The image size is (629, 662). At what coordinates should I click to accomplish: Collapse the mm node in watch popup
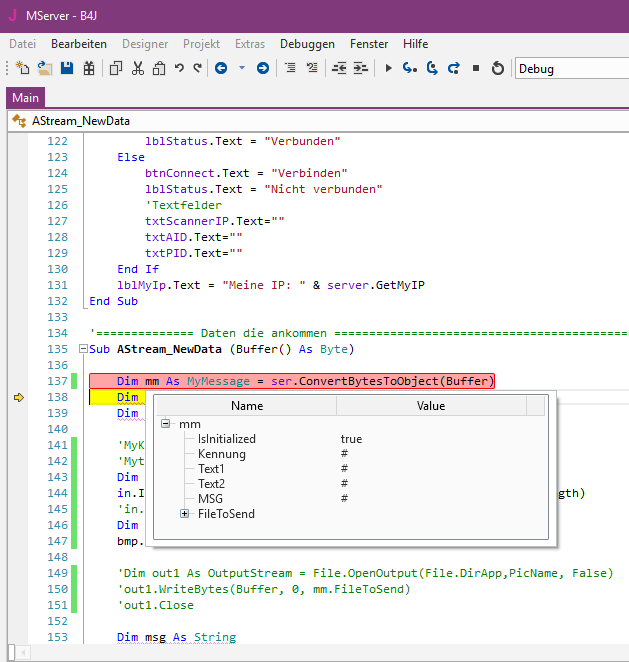[166, 424]
